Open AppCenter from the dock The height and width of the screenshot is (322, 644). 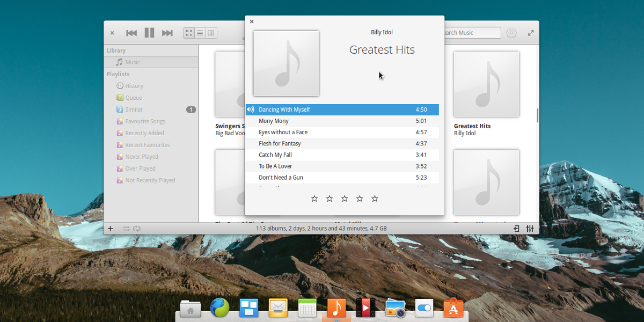point(453,308)
